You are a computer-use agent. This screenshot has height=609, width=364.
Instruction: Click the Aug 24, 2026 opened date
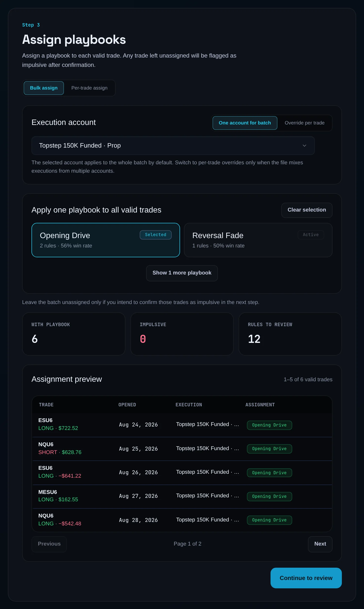click(x=138, y=425)
